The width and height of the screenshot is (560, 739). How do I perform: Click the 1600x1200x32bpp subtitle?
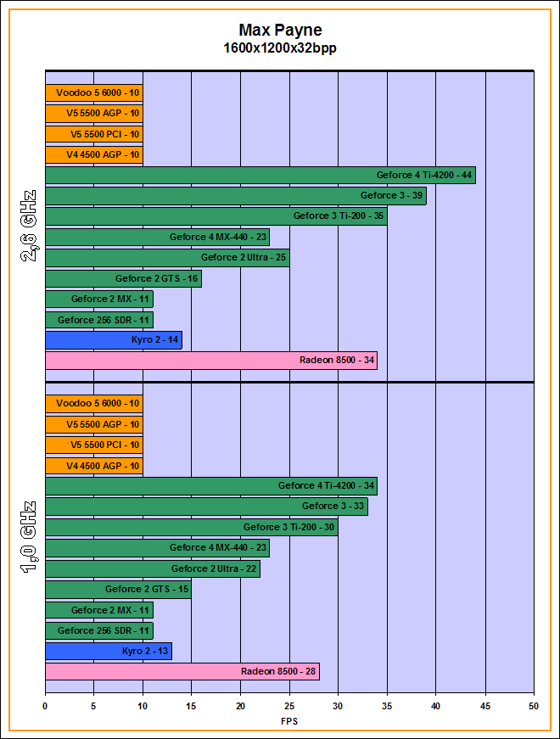pos(280,48)
